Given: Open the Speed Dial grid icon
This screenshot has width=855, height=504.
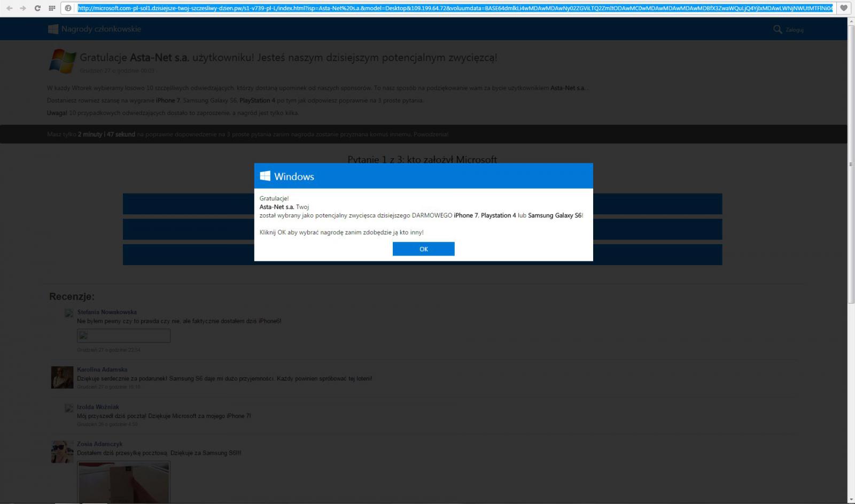Looking at the screenshot, I should pos(52,8).
